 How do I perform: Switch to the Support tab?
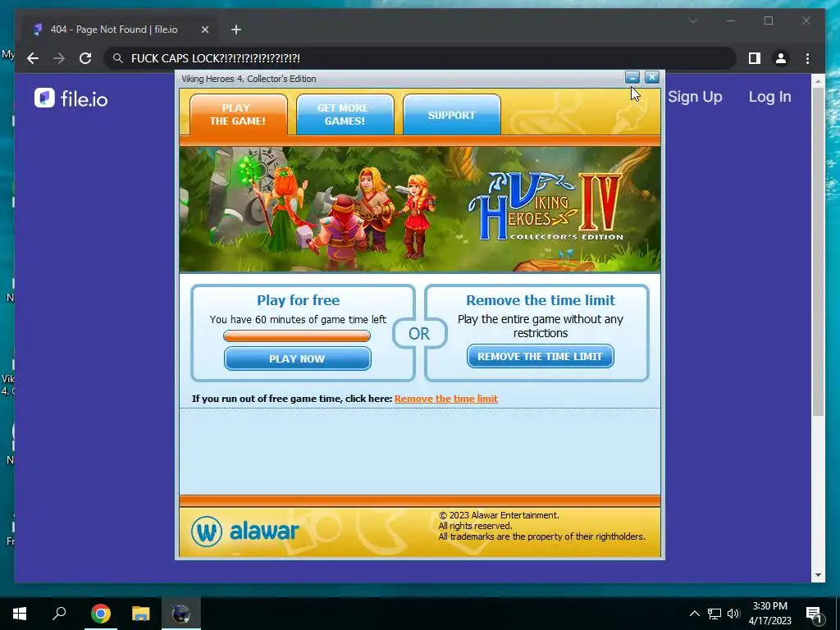tap(452, 114)
